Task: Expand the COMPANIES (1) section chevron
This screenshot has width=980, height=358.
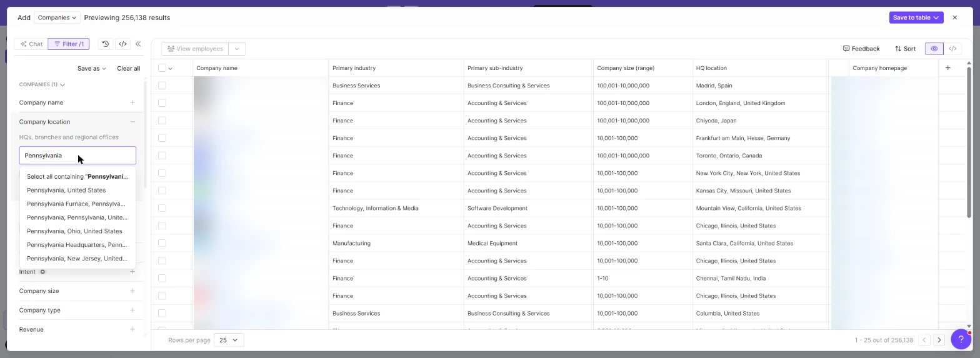Action: [62, 84]
